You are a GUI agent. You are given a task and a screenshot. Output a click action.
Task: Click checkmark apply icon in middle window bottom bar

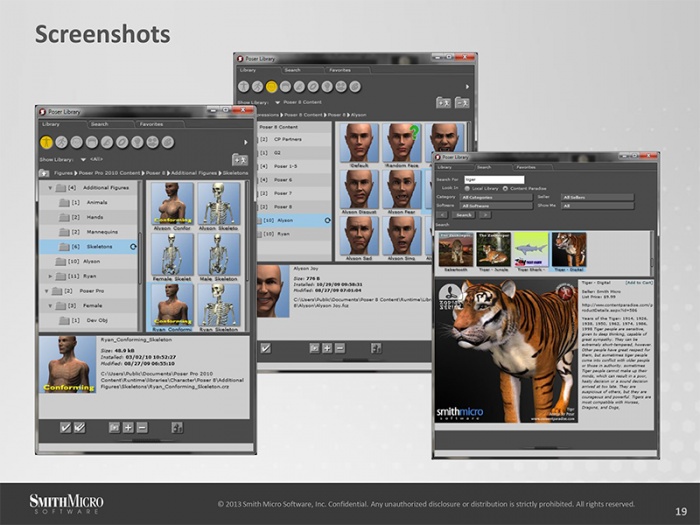[x=266, y=348]
